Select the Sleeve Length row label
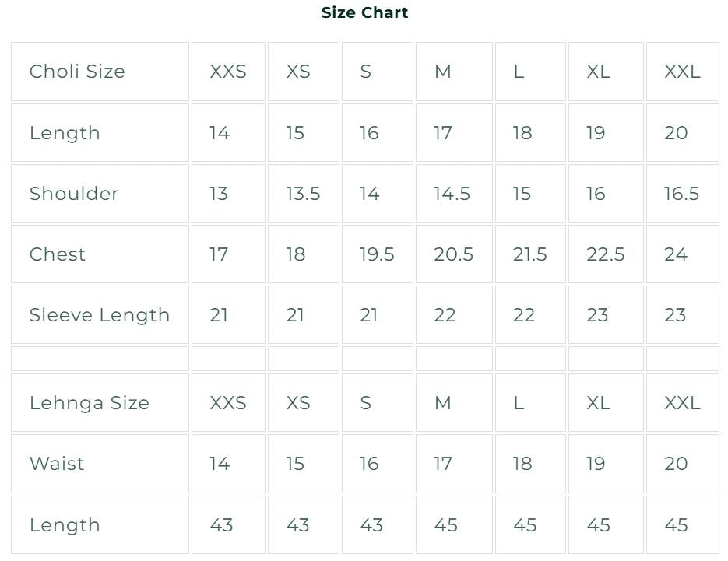Screen dimensions: 728x561 coord(100,315)
